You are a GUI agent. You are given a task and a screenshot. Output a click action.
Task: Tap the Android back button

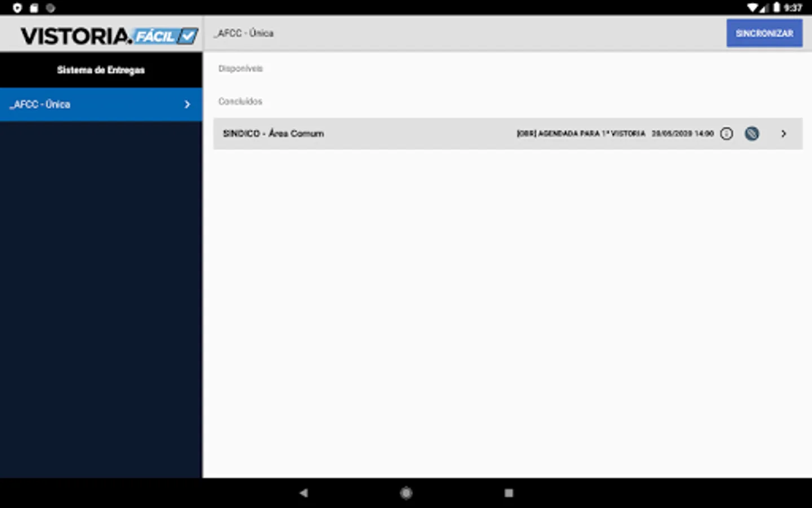click(303, 493)
